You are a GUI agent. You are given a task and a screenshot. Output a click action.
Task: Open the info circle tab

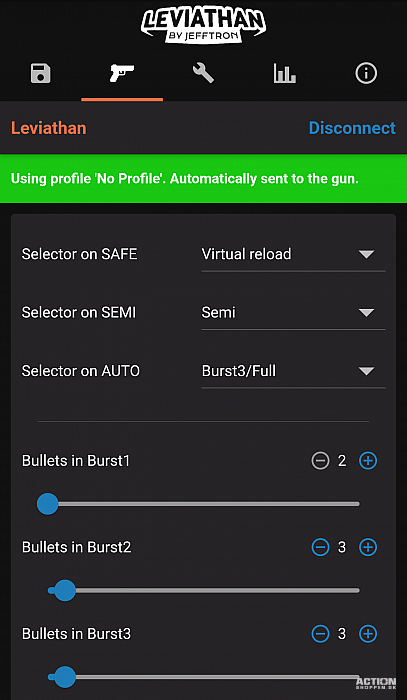click(x=366, y=73)
